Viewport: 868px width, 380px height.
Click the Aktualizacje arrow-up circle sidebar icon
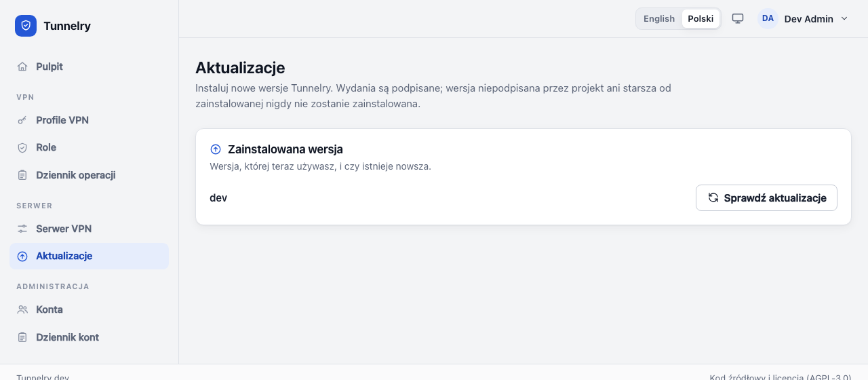coord(22,256)
